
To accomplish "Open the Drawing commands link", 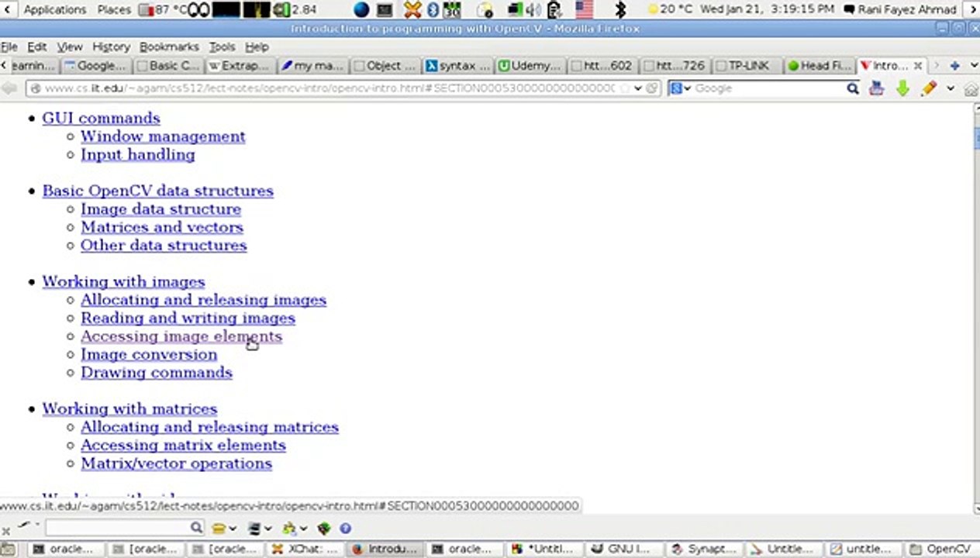I will 157,372.
